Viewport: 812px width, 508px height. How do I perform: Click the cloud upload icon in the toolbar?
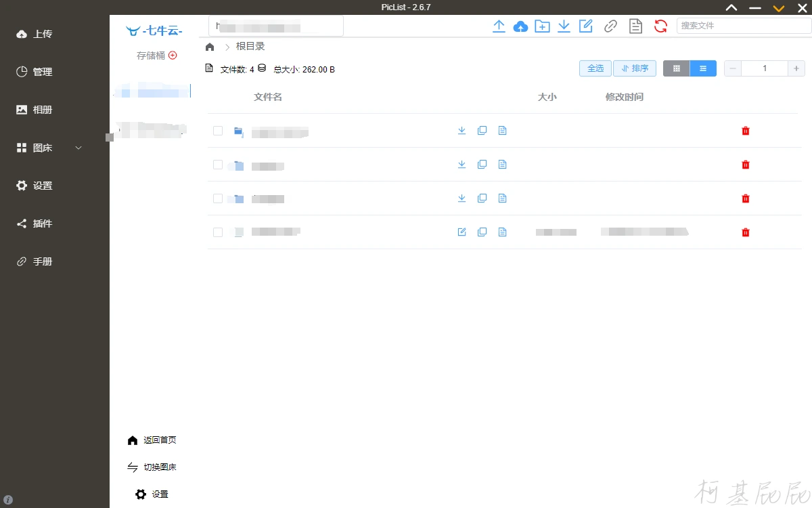click(x=520, y=26)
